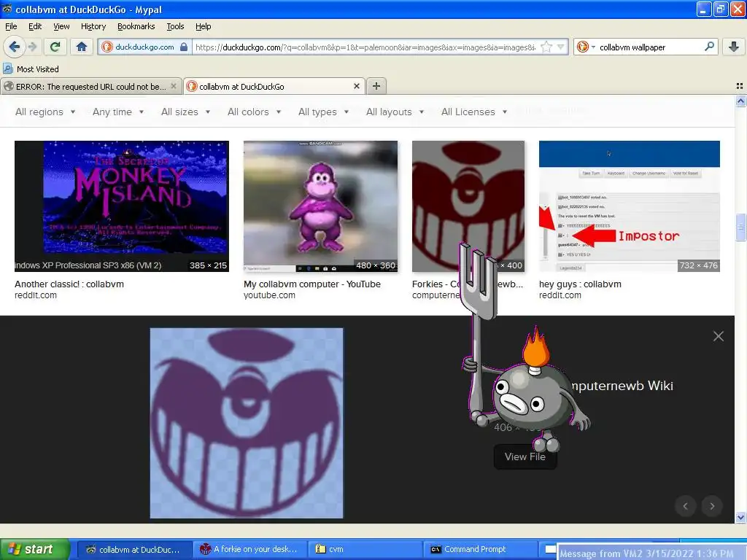The height and width of the screenshot is (560, 747).
Task: Open the cvm folder taskbar item
Action: tap(365, 549)
